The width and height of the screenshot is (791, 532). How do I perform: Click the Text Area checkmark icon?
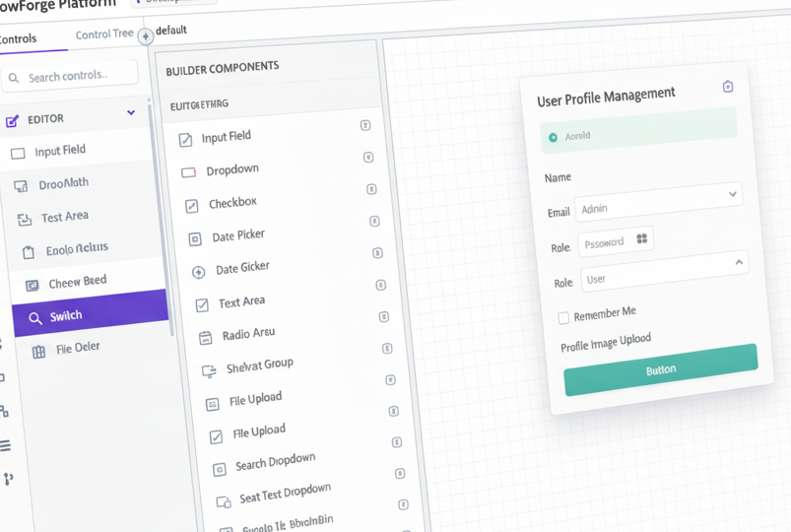click(202, 305)
